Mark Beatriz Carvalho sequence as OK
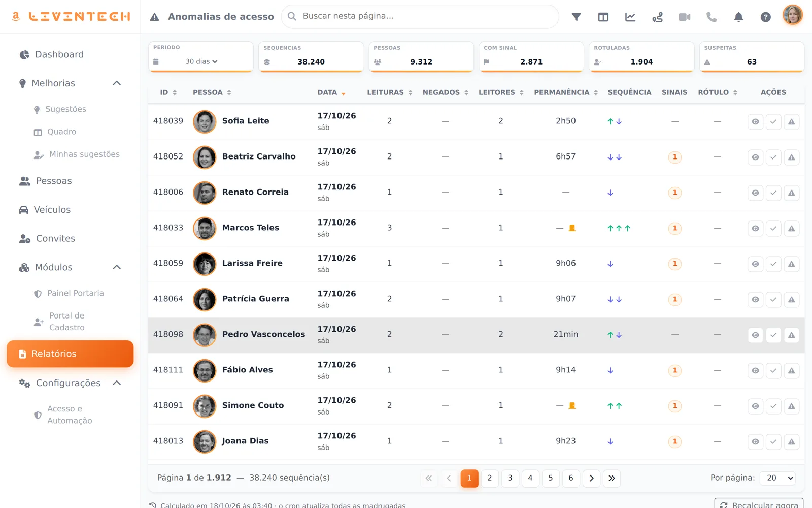 pos(773,157)
